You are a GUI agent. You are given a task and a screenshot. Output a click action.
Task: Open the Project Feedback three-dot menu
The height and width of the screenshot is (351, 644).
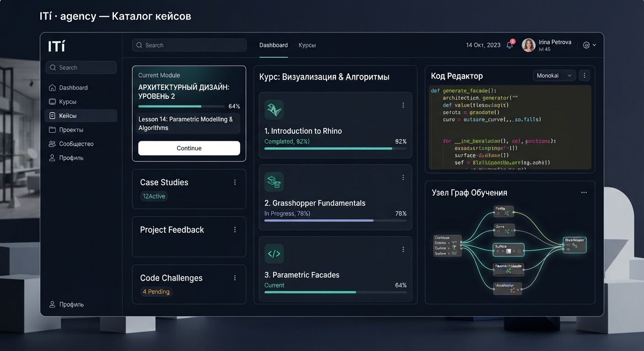[x=235, y=230]
